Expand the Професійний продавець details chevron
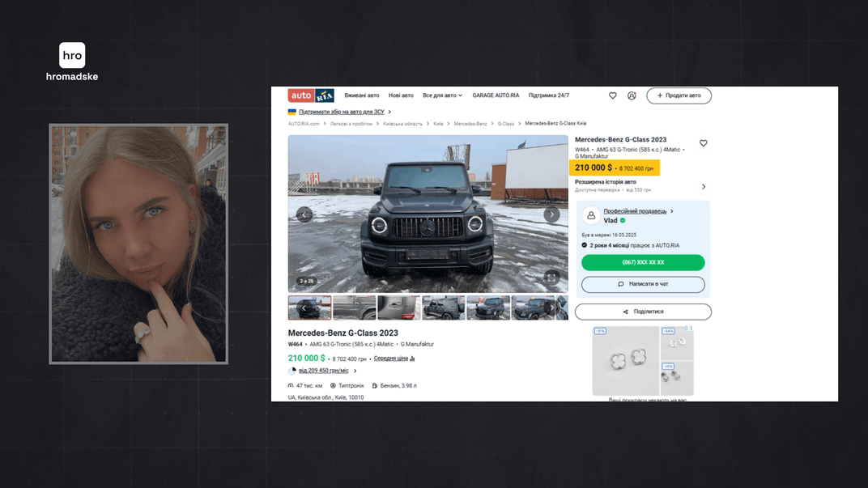The image size is (868, 488). click(x=673, y=211)
